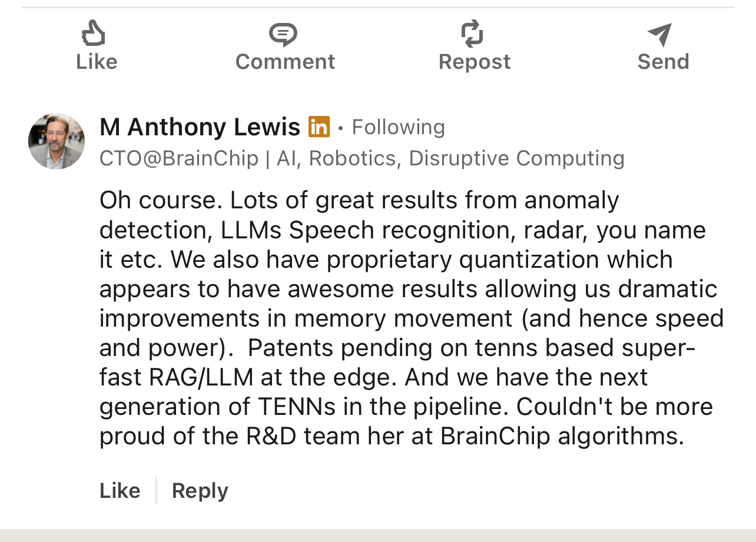The image size is (756, 542).
Task: Click the gray band below the comment
Action: (x=378, y=536)
